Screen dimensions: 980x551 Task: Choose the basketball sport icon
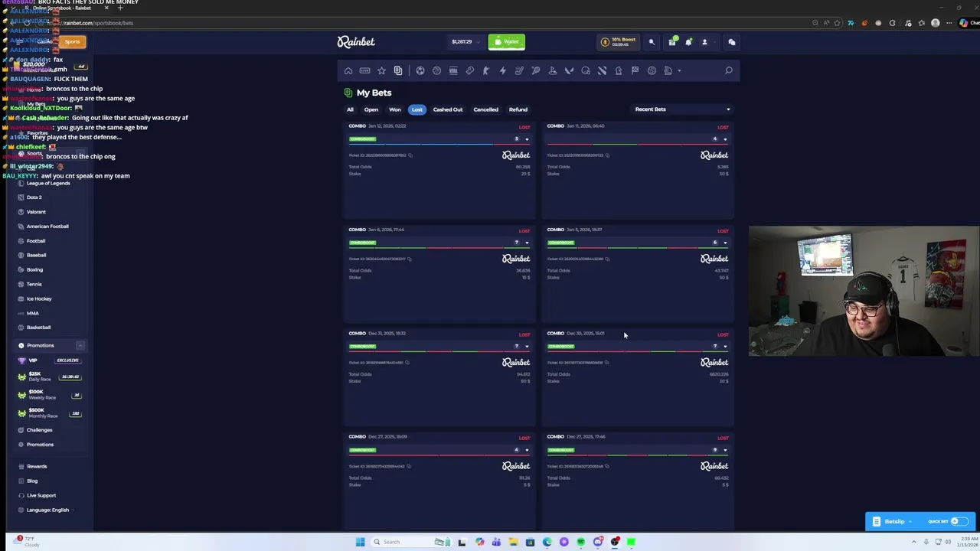436,70
